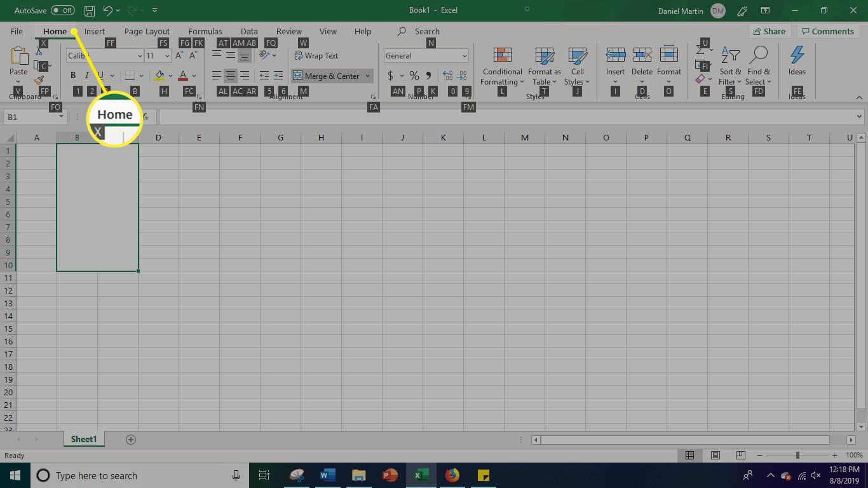This screenshot has width=868, height=488.
Task: Toggle AutoSave switch
Action: [63, 11]
